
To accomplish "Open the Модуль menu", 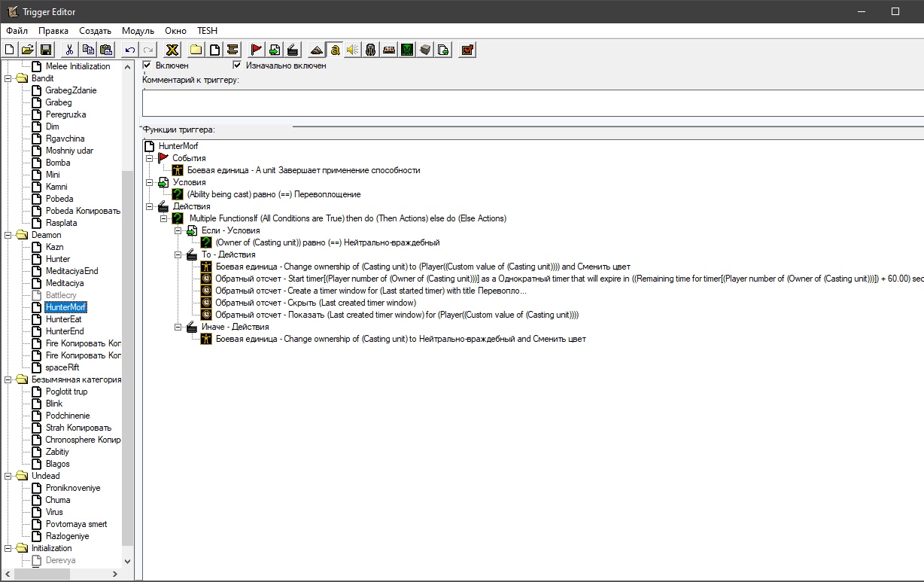I will click(138, 31).
